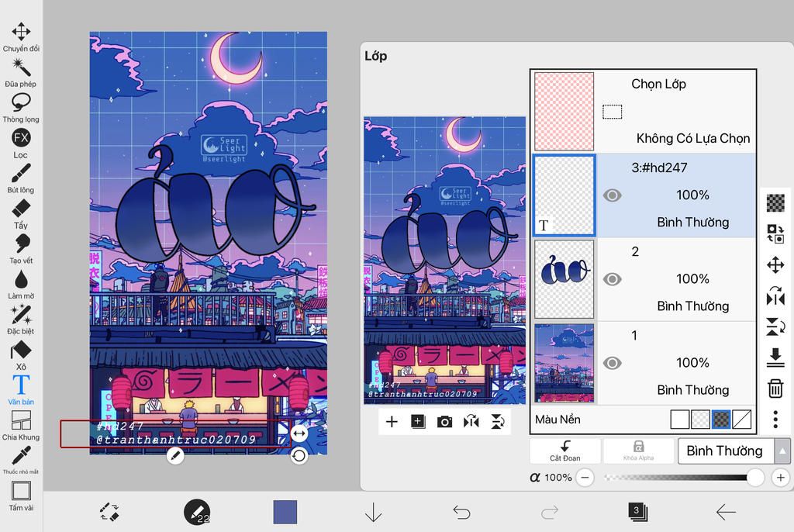
Task: Click the layer preview image in Lớp panel
Action: click(444, 261)
